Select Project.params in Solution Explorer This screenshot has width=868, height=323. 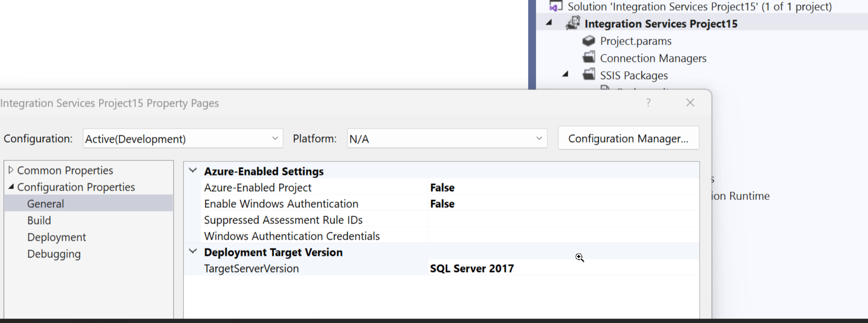pyautogui.click(x=636, y=41)
